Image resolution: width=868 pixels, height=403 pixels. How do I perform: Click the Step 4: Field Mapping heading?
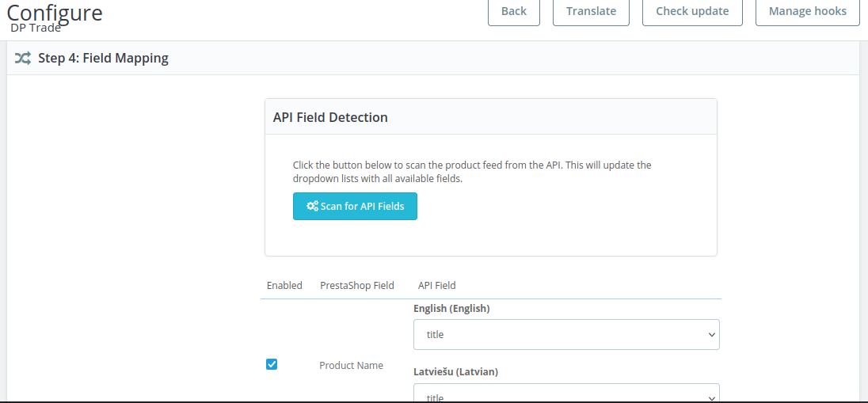coord(103,58)
